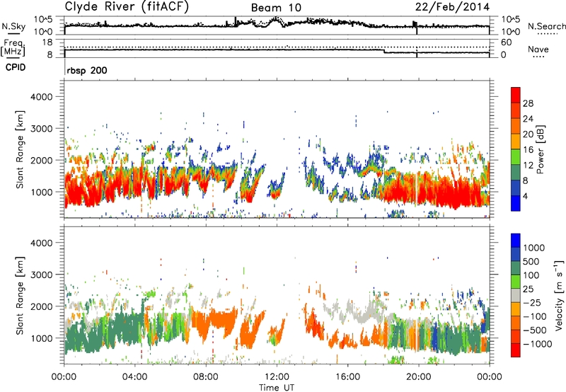Click the '-1000' velocity colorbar tick

538,344
